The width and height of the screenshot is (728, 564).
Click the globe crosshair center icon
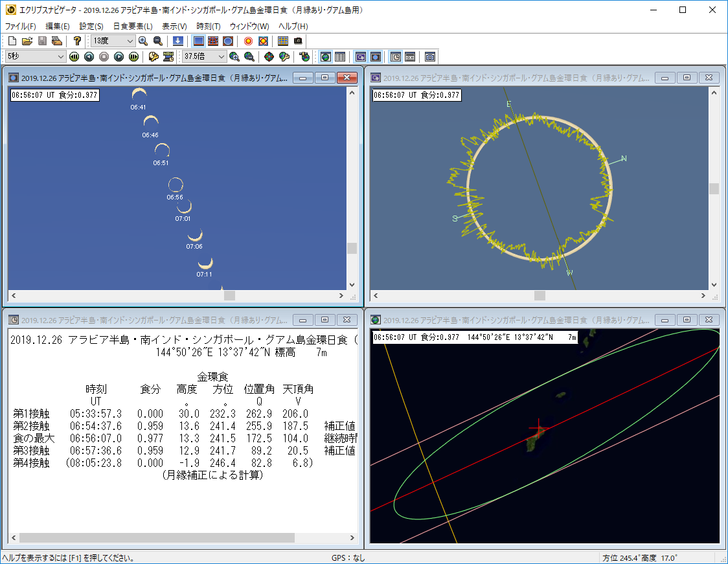269,56
